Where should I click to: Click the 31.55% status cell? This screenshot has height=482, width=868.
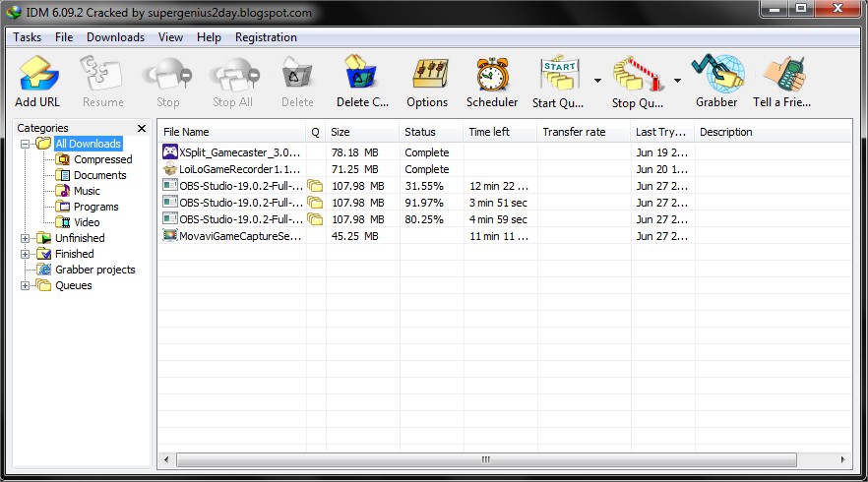pos(424,186)
